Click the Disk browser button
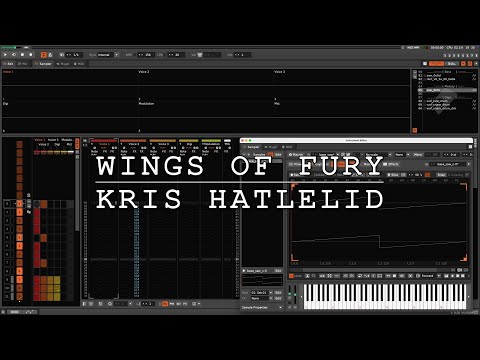The image size is (480, 360). click(452, 64)
